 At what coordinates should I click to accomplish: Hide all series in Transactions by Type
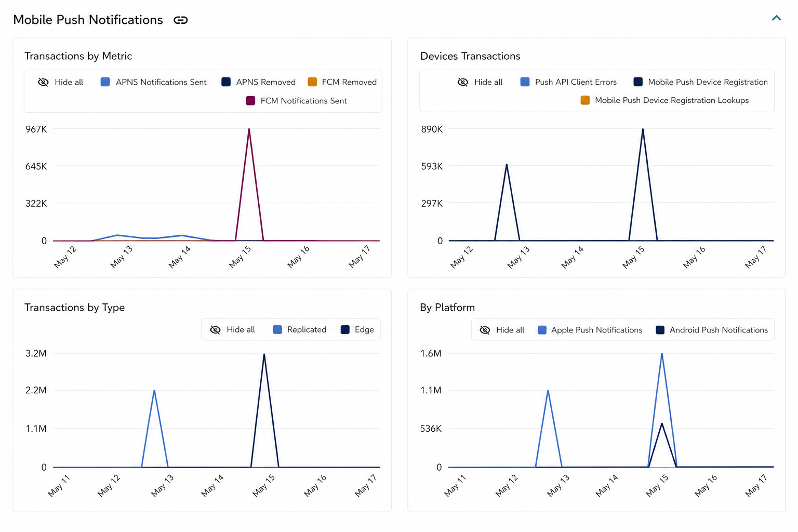[x=232, y=329]
